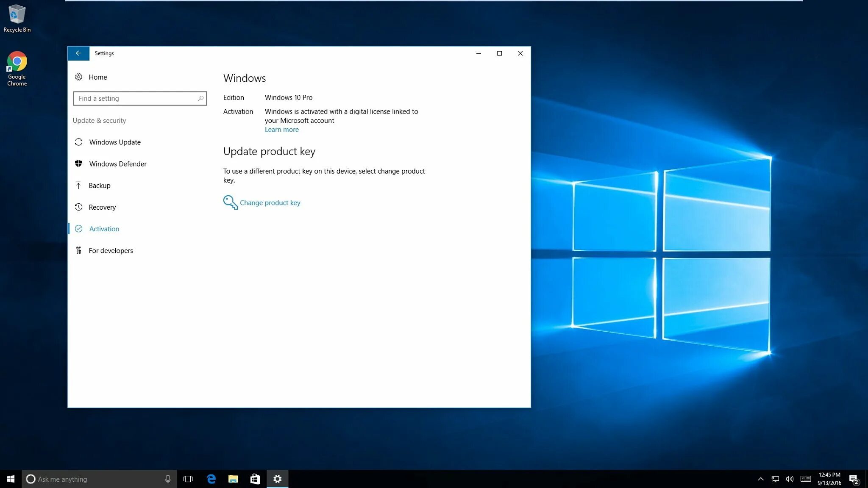
Task: Click in Find a setting search field
Action: (139, 98)
